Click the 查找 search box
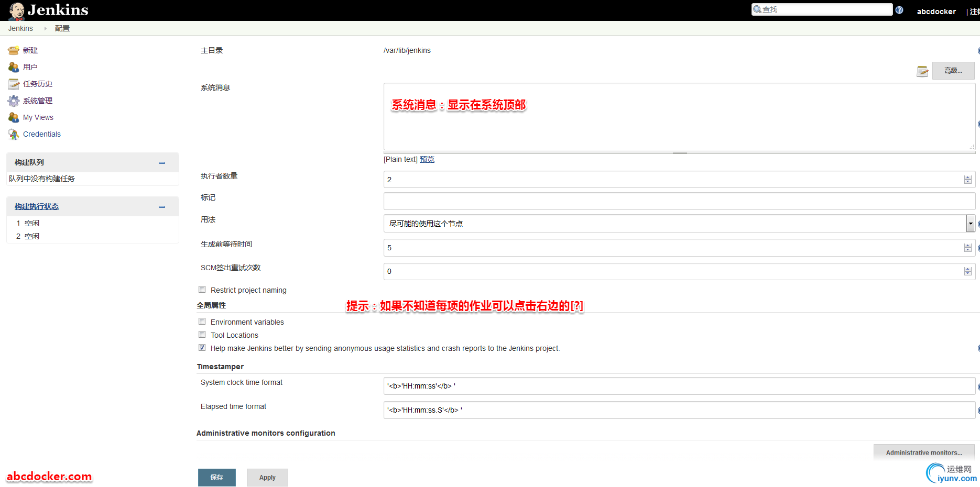The width and height of the screenshot is (980, 487). coord(822,9)
